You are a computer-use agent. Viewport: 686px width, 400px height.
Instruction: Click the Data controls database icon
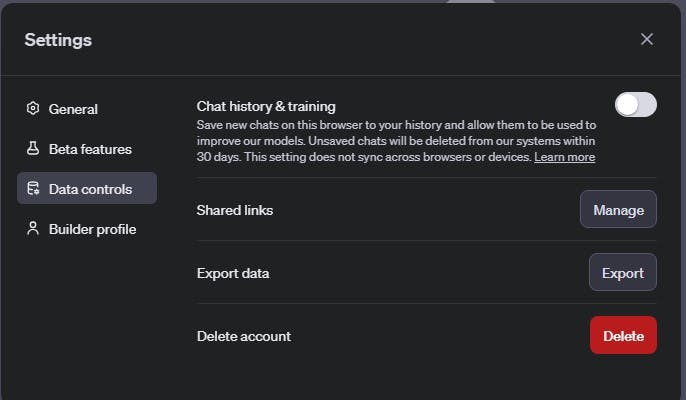click(x=33, y=189)
